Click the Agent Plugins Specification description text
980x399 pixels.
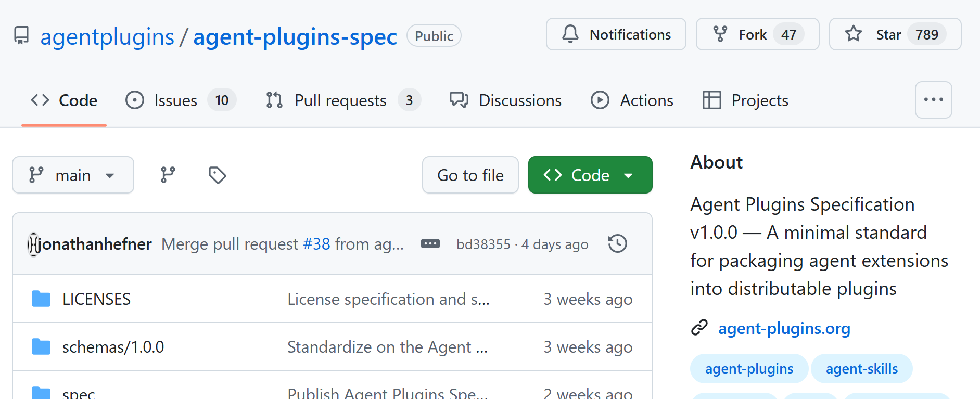coord(819,247)
